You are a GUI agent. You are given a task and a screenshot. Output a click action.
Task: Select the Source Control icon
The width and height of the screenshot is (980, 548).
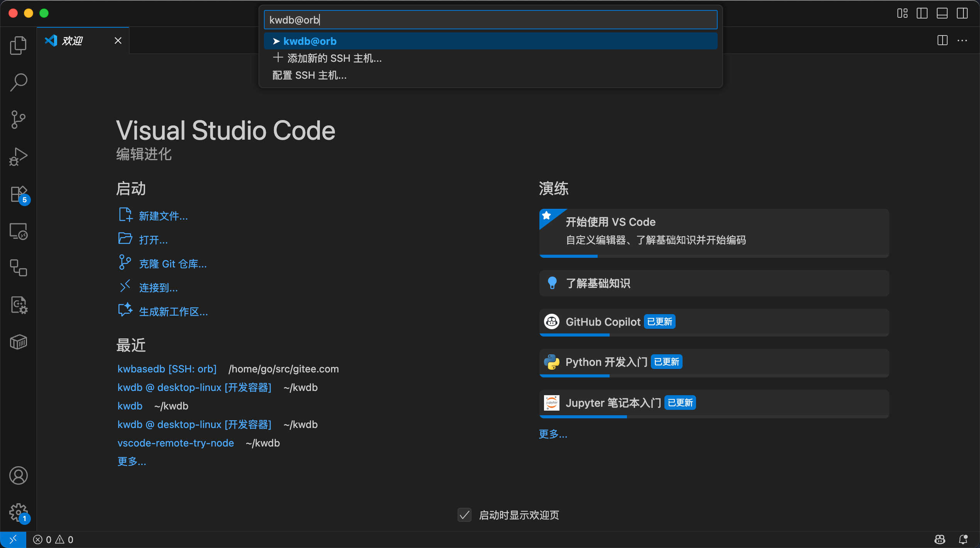(18, 119)
